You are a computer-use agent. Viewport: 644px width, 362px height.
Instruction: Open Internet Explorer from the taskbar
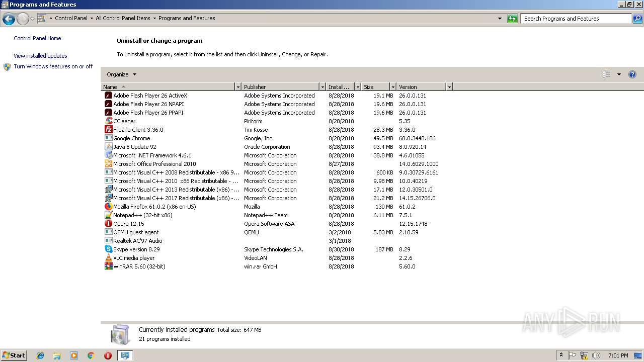point(40,355)
